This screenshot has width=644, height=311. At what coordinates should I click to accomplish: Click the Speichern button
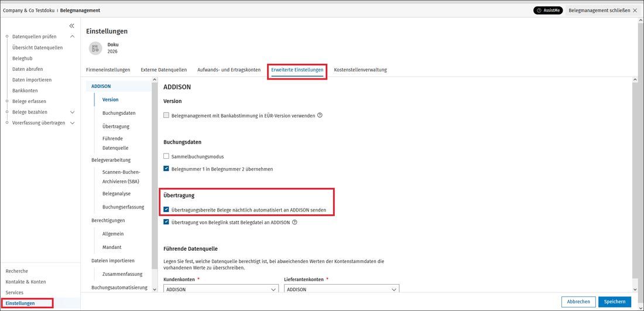(x=614, y=302)
